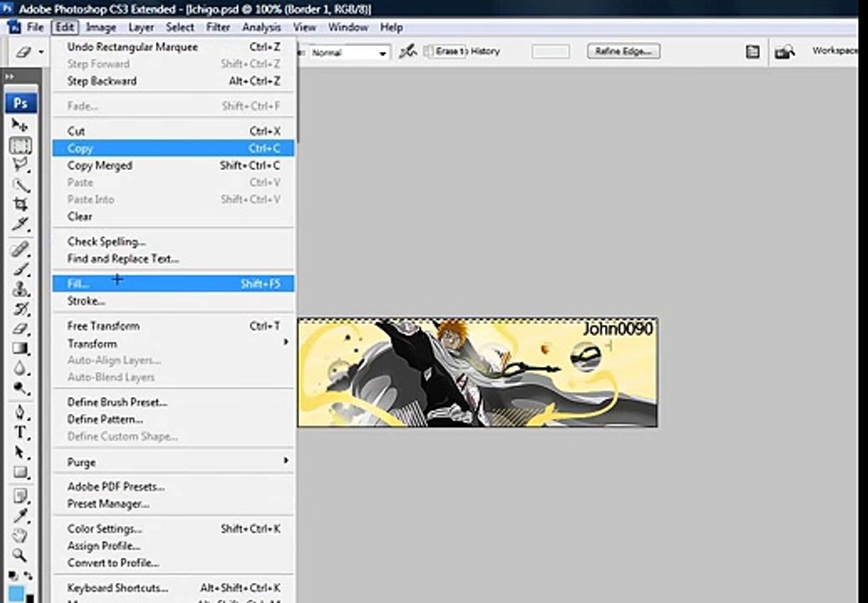This screenshot has height=603, width=868.
Task: Choose Copy Merged
Action: 173,166
